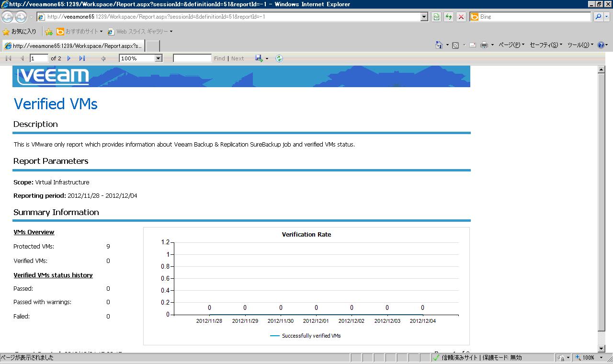Open the ツール(O) menu
This screenshot has height=364, width=613.
coord(580,45)
